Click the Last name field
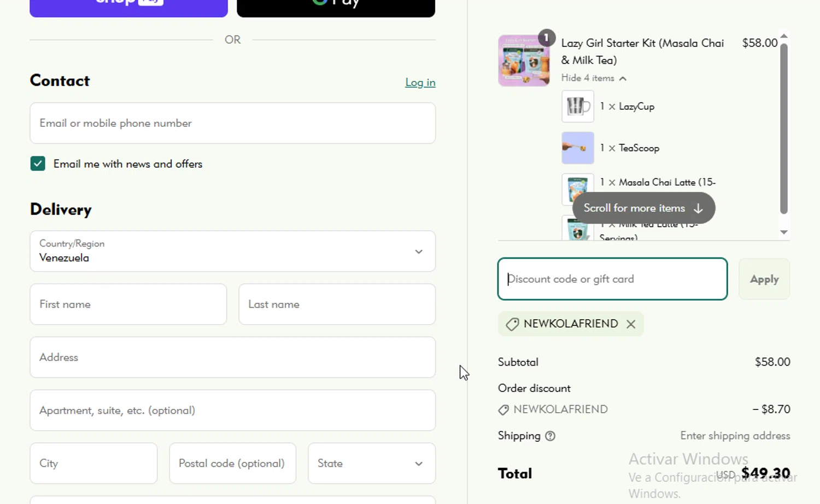The height and width of the screenshot is (504, 820). tap(337, 304)
